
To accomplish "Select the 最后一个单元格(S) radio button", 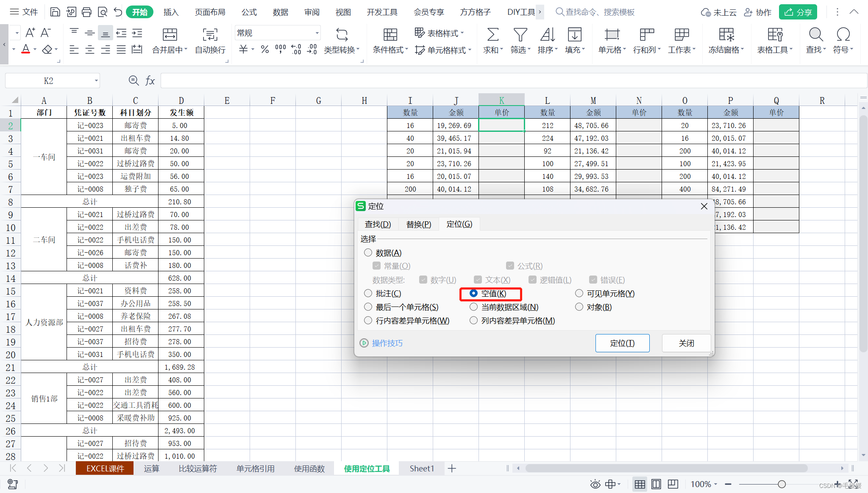I will point(368,307).
